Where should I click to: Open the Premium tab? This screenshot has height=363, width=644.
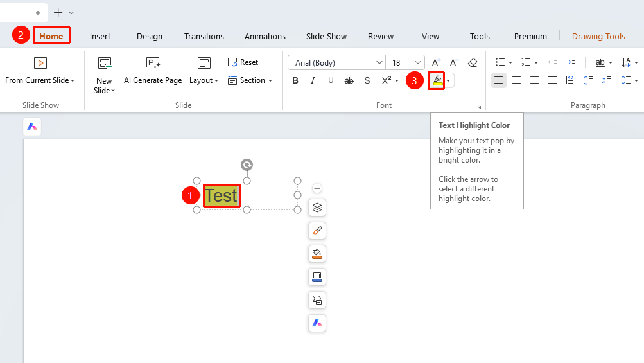point(530,36)
